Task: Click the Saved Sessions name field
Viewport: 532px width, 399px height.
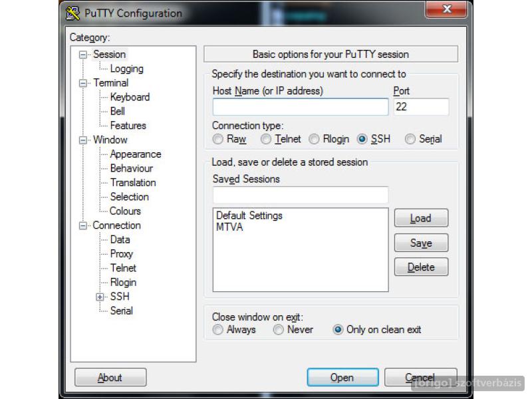Action: pyautogui.click(x=301, y=195)
